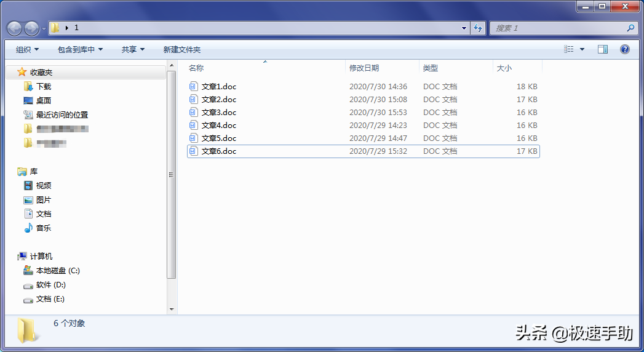The width and height of the screenshot is (644, 352).
Task: Click the change view icon in toolbar
Action: [x=569, y=49]
